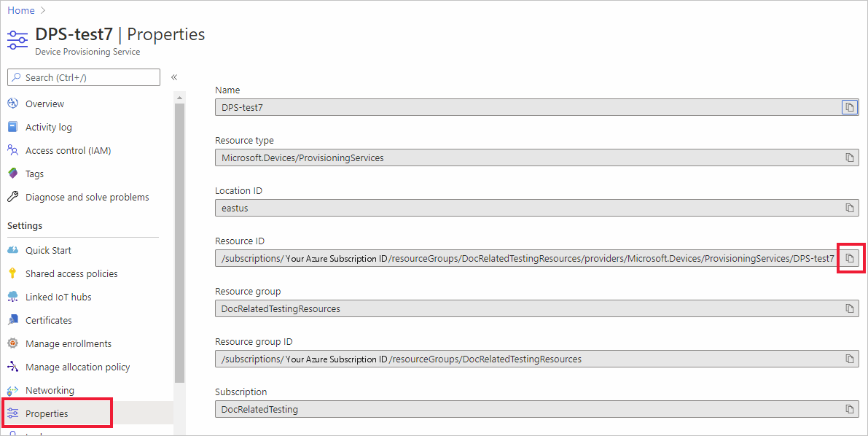Go to Access control (IAM)
Viewport: 868px width, 436px height.
click(68, 151)
